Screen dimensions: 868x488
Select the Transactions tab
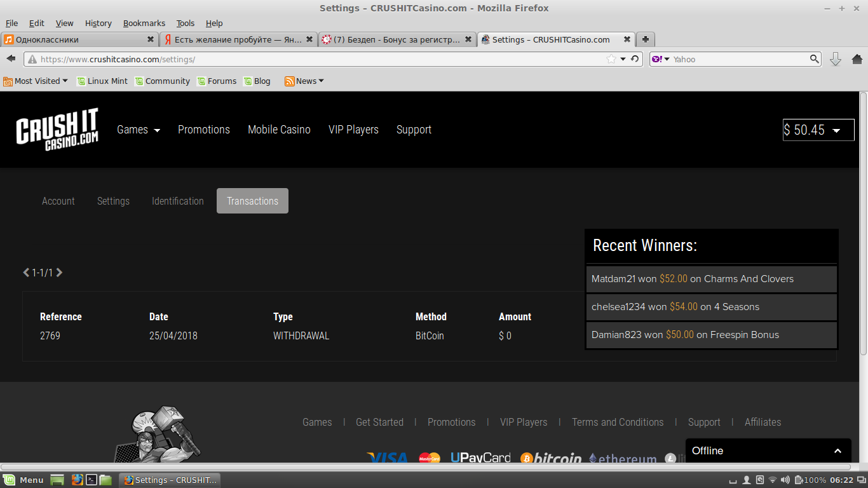[252, 201]
